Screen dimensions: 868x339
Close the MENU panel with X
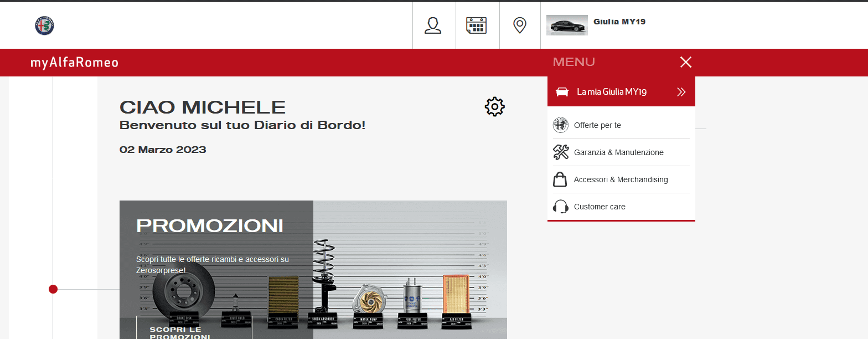point(685,62)
